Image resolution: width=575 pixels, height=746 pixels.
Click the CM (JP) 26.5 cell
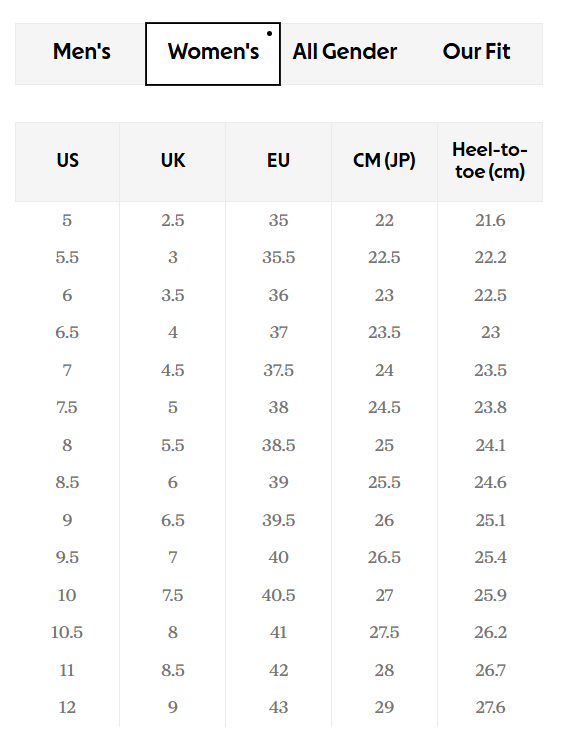(x=384, y=558)
